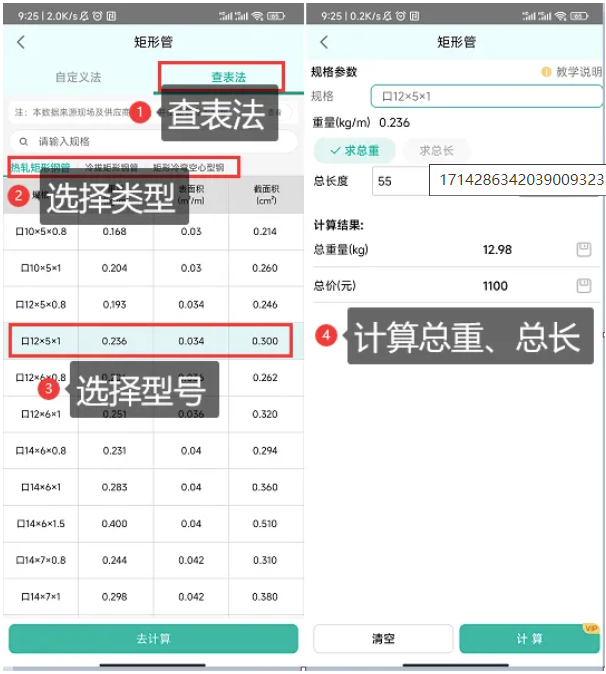Screen dimensions: 606x674
Task: Go back from left 矩形管 screen
Action: coord(21,42)
